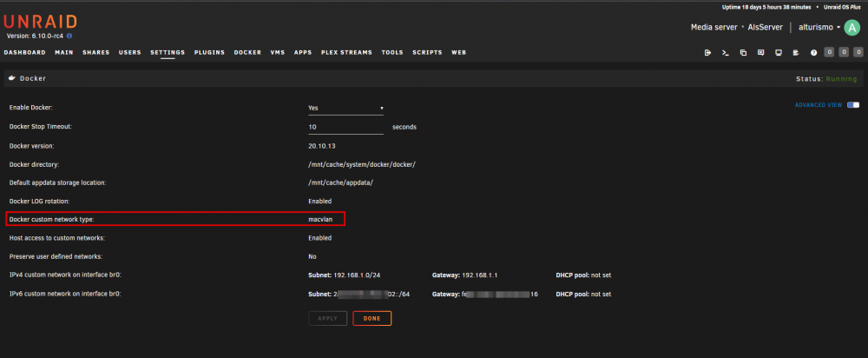Click the UNRAID logo

(x=41, y=22)
